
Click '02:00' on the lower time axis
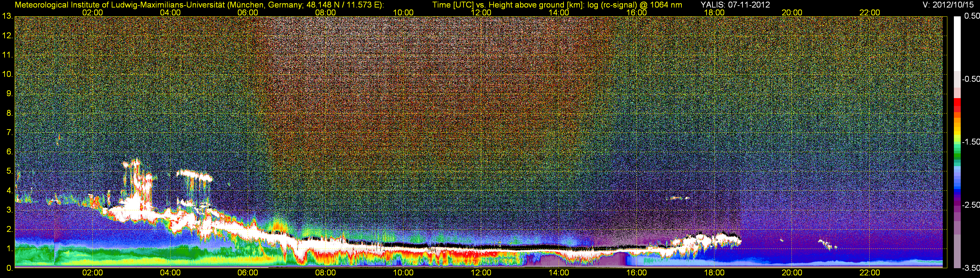92,273
